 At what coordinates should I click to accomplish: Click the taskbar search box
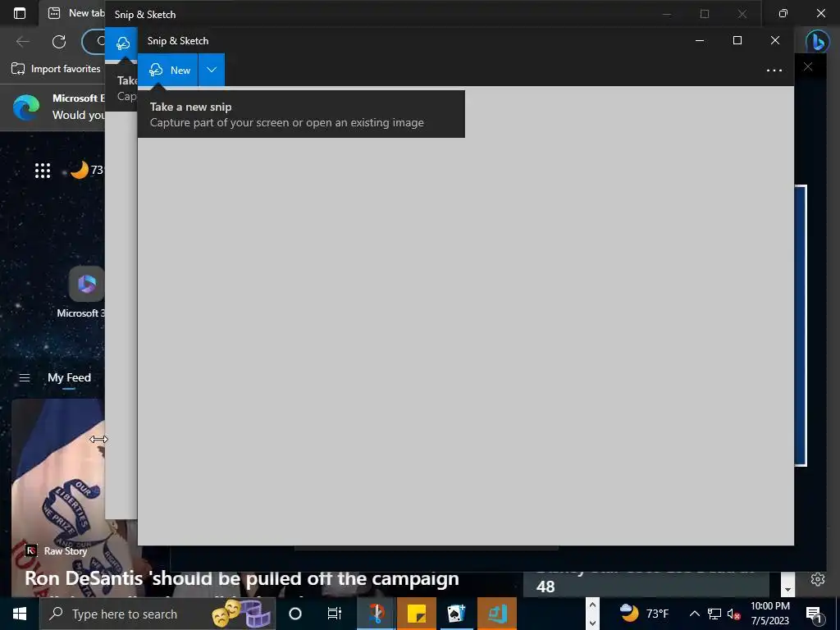point(157,614)
